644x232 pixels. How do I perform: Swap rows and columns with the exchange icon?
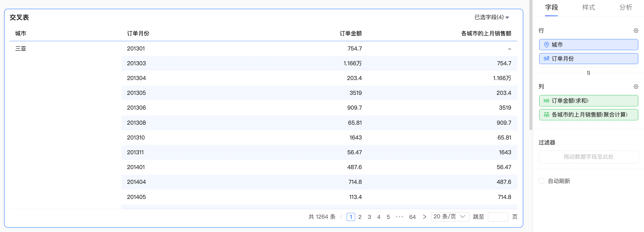tap(589, 73)
